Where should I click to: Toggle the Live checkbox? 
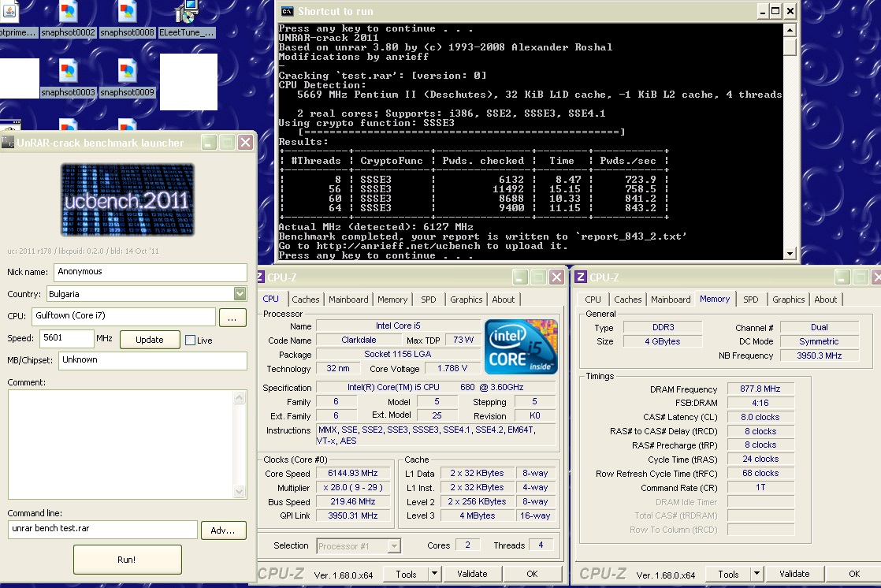pyautogui.click(x=191, y=340)
